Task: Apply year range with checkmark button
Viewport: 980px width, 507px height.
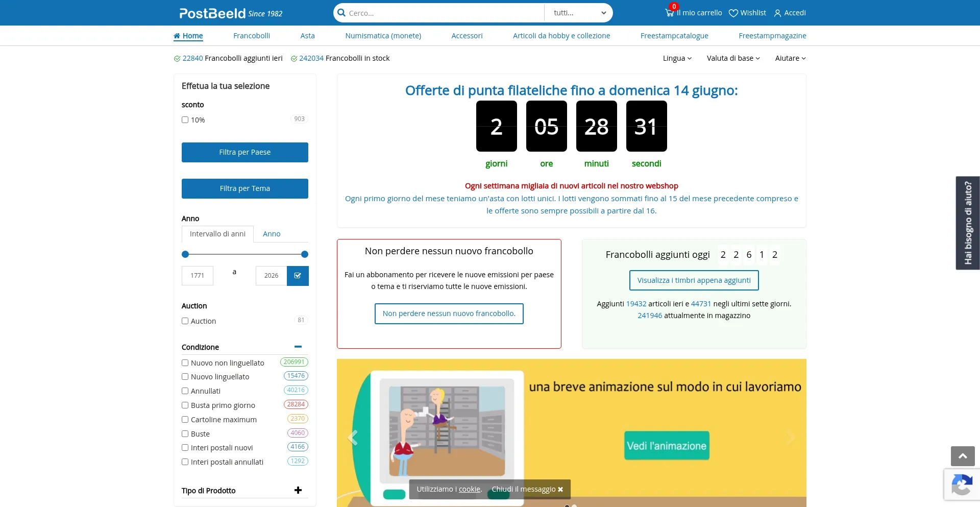Action: tap(298, 276)
